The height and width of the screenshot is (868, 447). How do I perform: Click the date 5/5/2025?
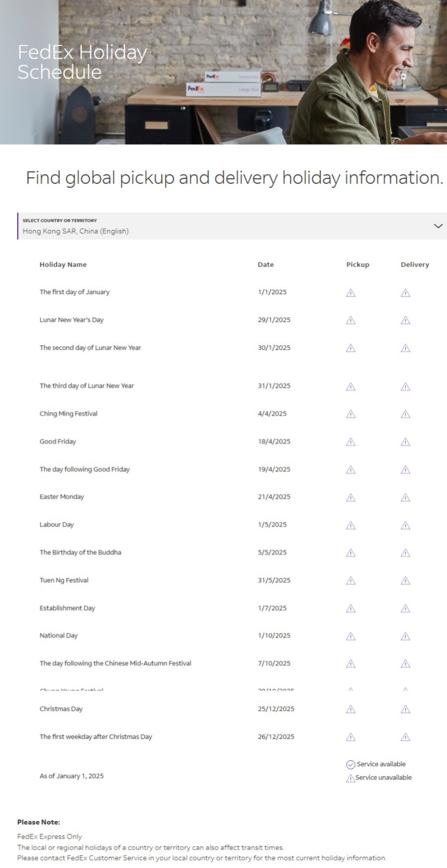(272, 553)
